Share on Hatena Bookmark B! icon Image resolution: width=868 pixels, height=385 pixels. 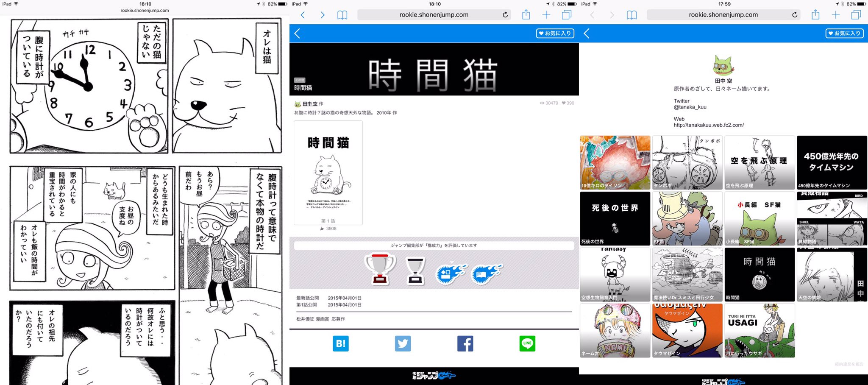(341, 343)
